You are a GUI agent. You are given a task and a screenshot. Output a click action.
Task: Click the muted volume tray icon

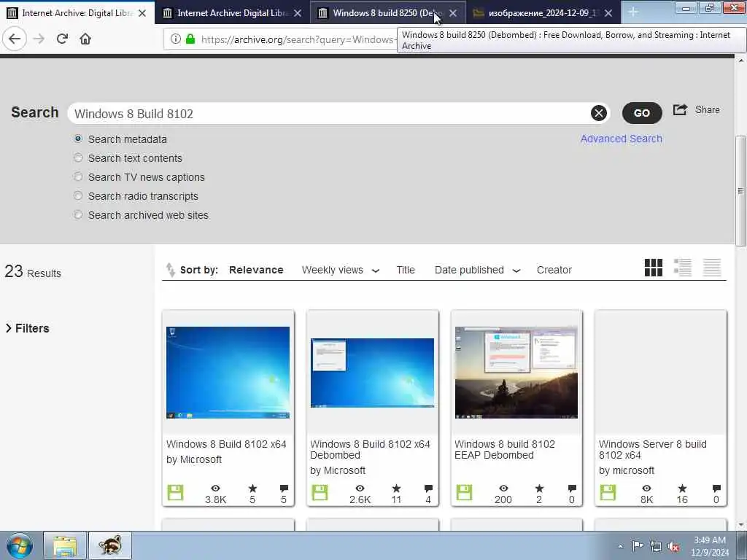673,546
